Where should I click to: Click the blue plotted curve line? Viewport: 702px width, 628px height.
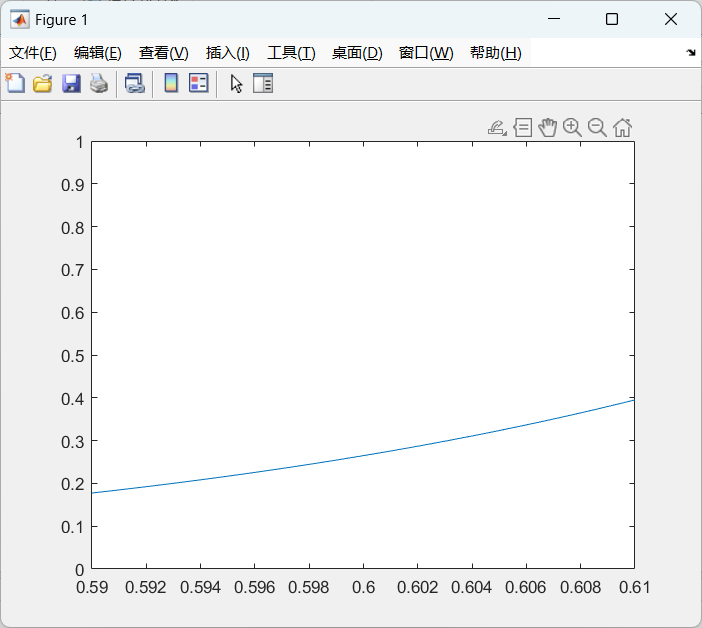point(364,455)
